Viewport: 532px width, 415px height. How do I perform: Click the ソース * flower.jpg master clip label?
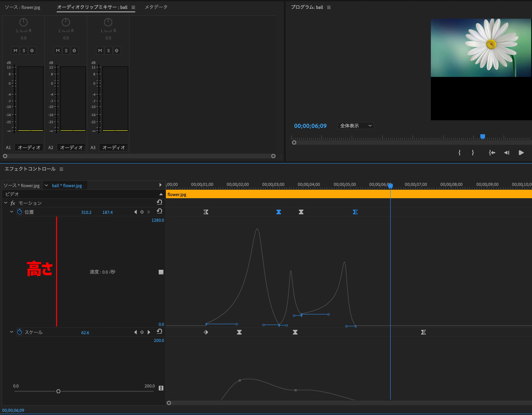point(22,186)
